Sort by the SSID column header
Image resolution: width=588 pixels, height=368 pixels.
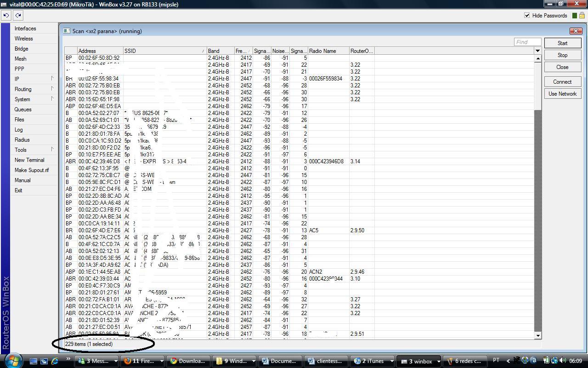pos(164,51)
